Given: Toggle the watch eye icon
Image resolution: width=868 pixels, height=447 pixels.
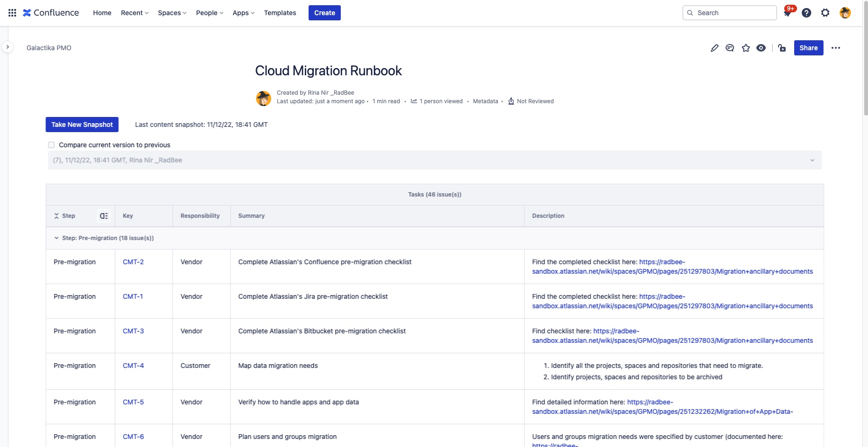Looking at the screenshot, I should 761,48.
